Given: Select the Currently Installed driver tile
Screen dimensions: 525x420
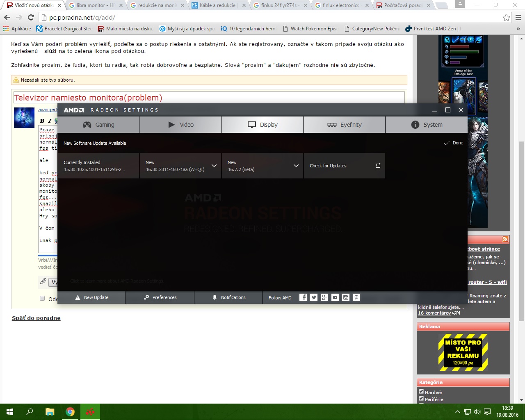Looking at the screenshot, I should (x=98, y=166).
